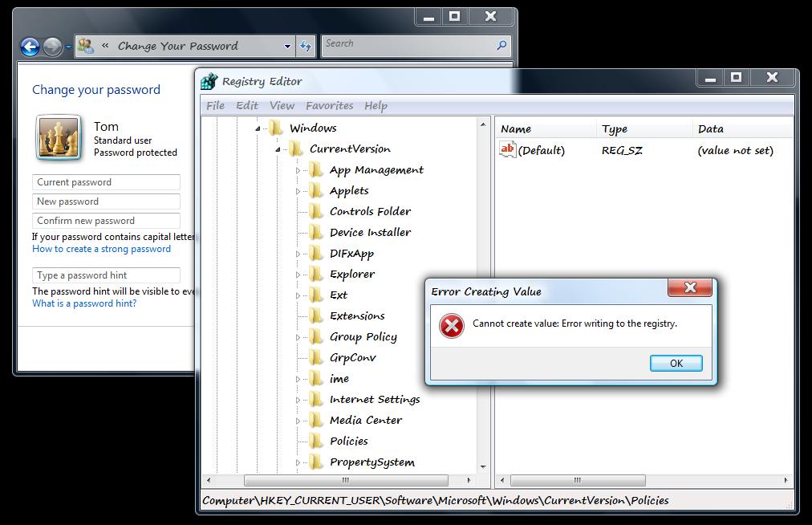Click Tom's chess account picture
Image resolution: width=812 pixels, height=525 pixels.
59,137
